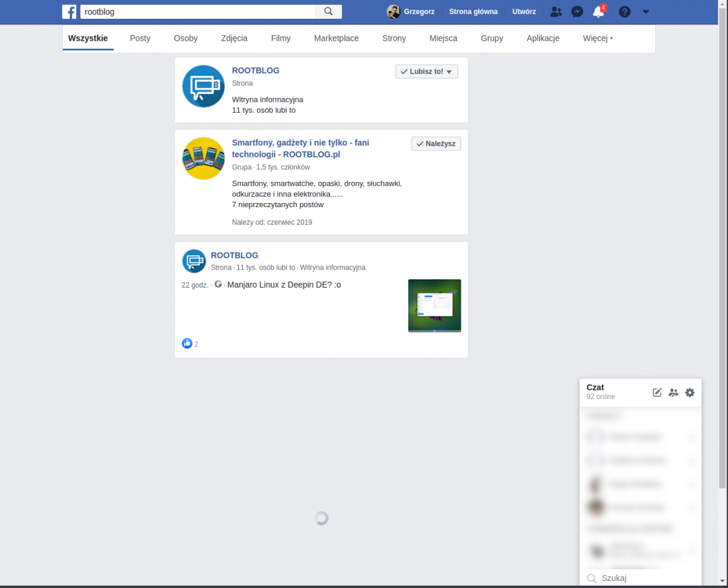Switch to the 'Grupy' tab
Screen dimensions: 728x588
coord(492,38)
